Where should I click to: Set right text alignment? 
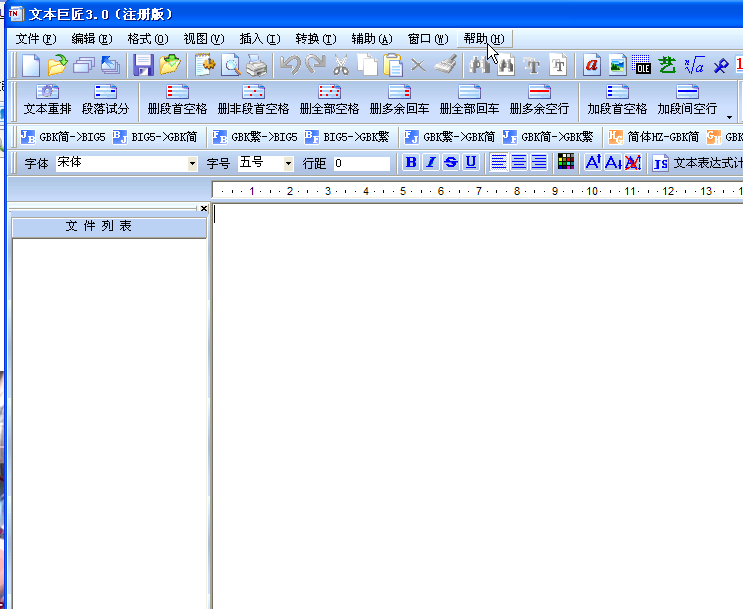[x=539, y=163]
